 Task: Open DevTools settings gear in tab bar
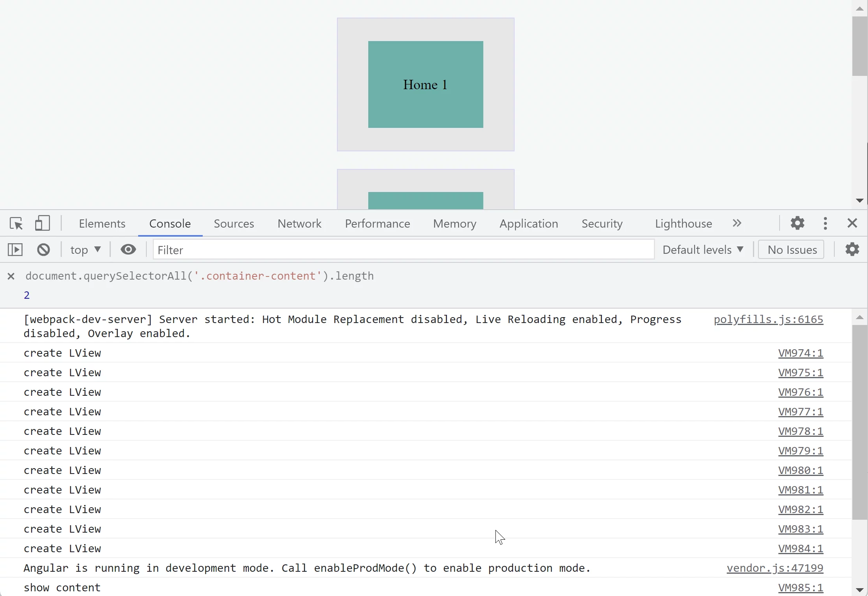click(x=797, y=223)
